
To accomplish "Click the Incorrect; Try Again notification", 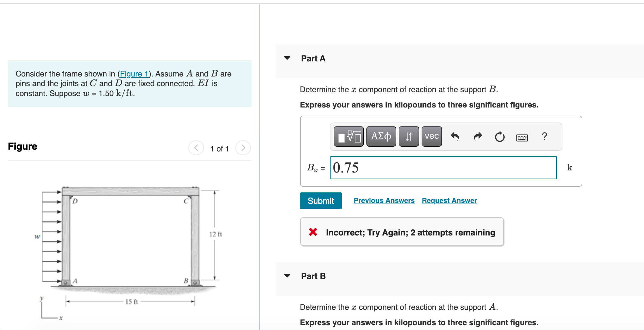I will coord(401,232).
